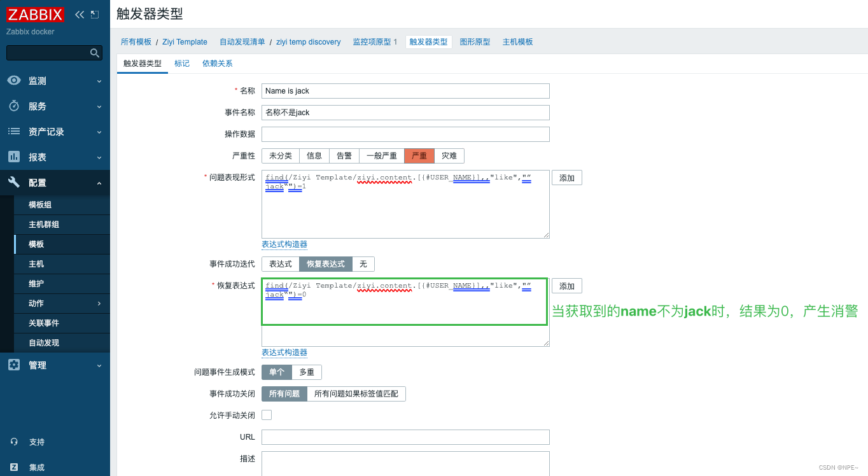Click the headset icon for 支持
The height and width of the screenshot is (476, 868).
[14, 442]
